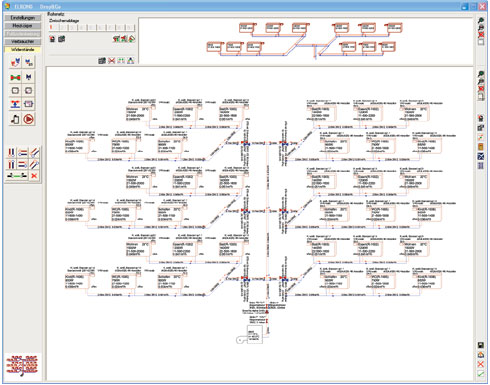Select the last Zwischenablage slot 9

click(x=130, y=27)
